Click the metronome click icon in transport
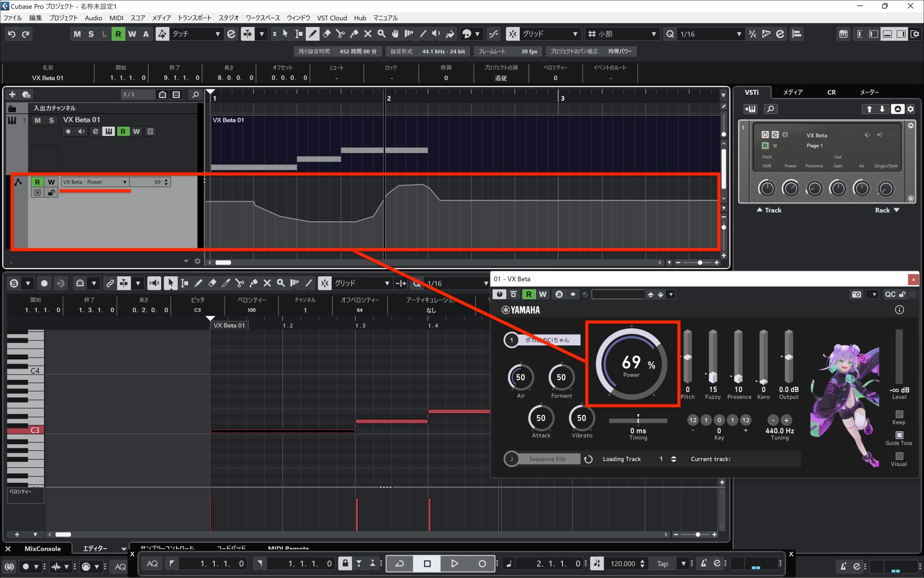 pos(704,564)
